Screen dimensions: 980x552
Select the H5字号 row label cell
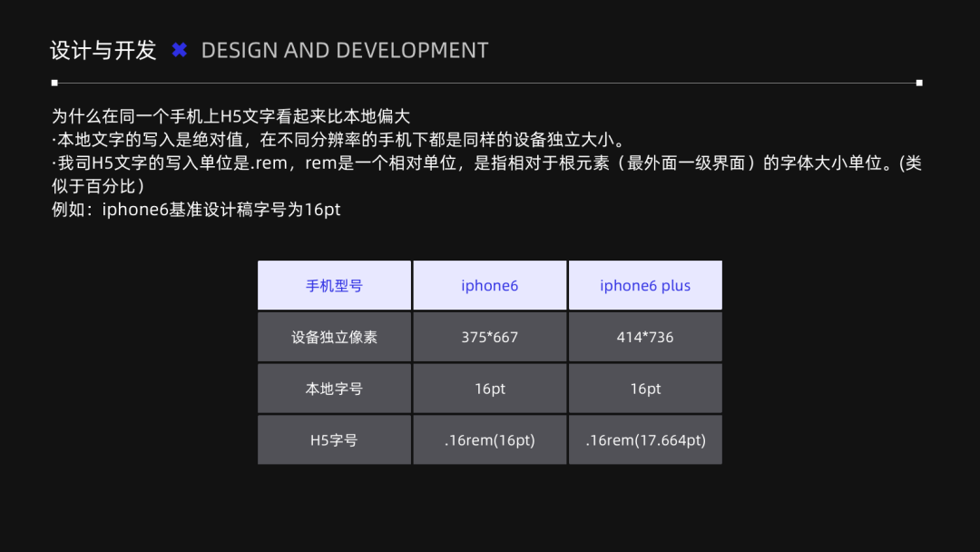[334, 440]
